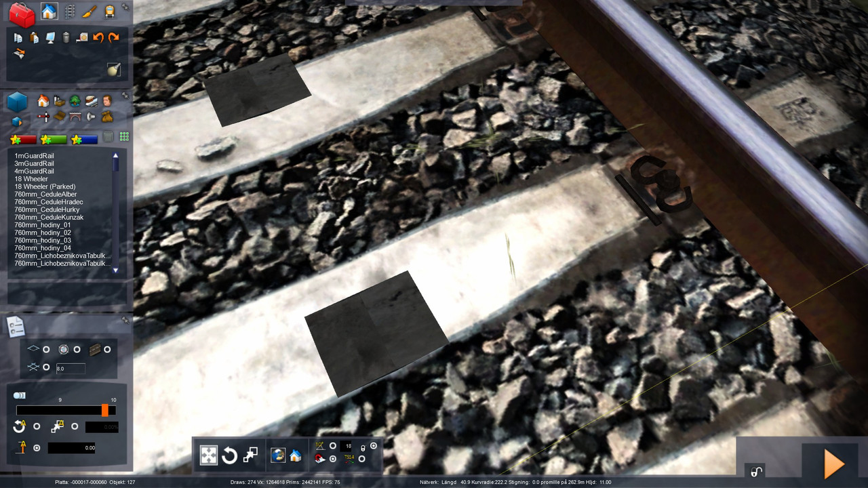Select 3mGuardRail in the asset list
The width and height of the screenshot is (868, 488).
click(x=34, y=163)
